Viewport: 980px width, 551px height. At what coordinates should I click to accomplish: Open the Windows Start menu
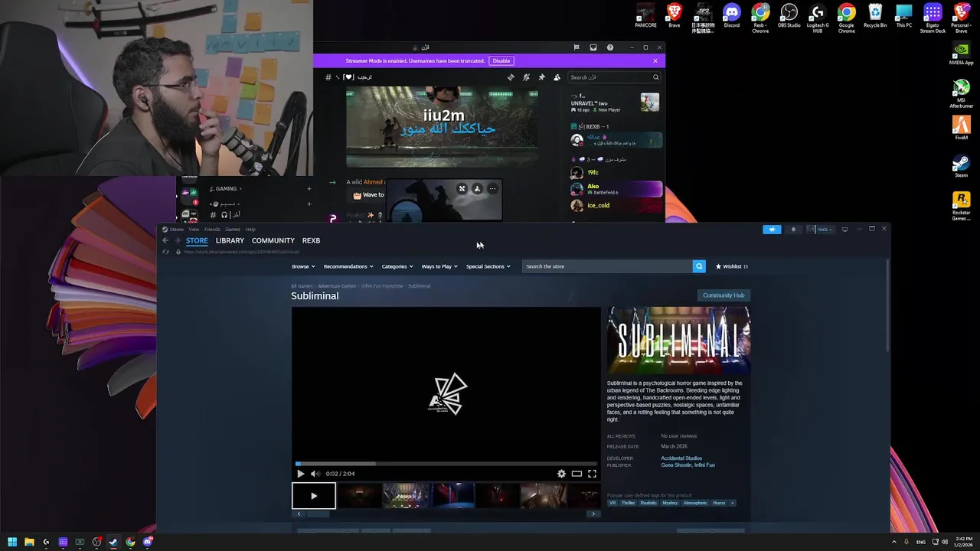pyautogui.click(x=11, y=542)
